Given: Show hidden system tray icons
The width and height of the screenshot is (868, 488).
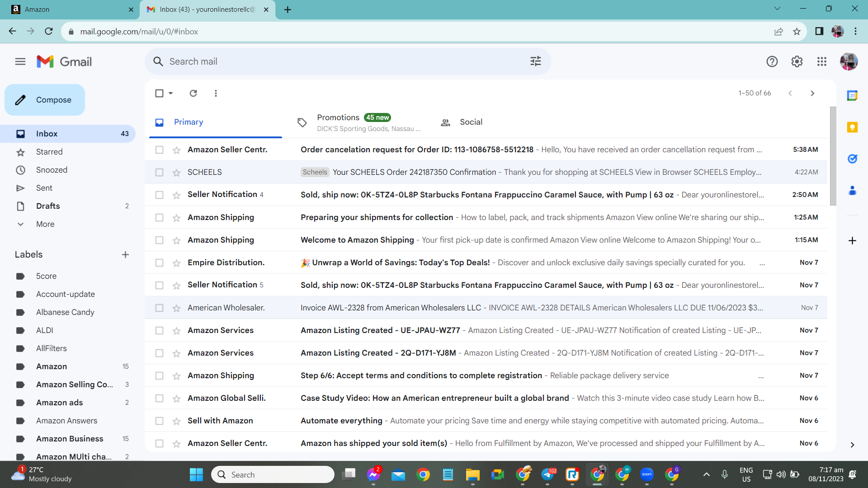Looking at the screenshot, I should pyautogui.click(x=707, y=474).
